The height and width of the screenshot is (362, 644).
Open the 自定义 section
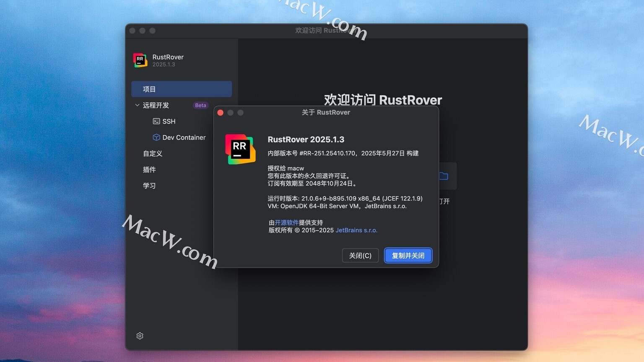153,154
